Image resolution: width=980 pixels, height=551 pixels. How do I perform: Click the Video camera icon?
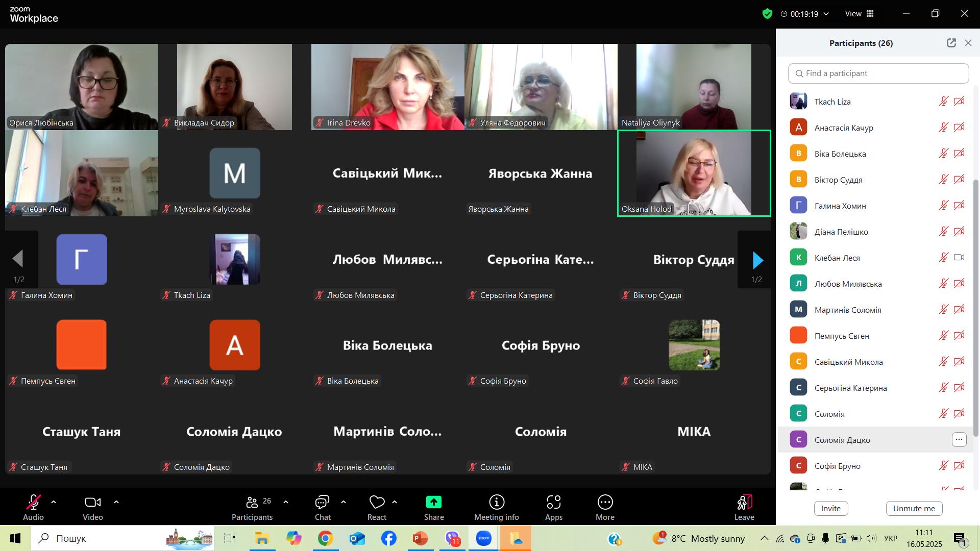click(x=93, y=503)
